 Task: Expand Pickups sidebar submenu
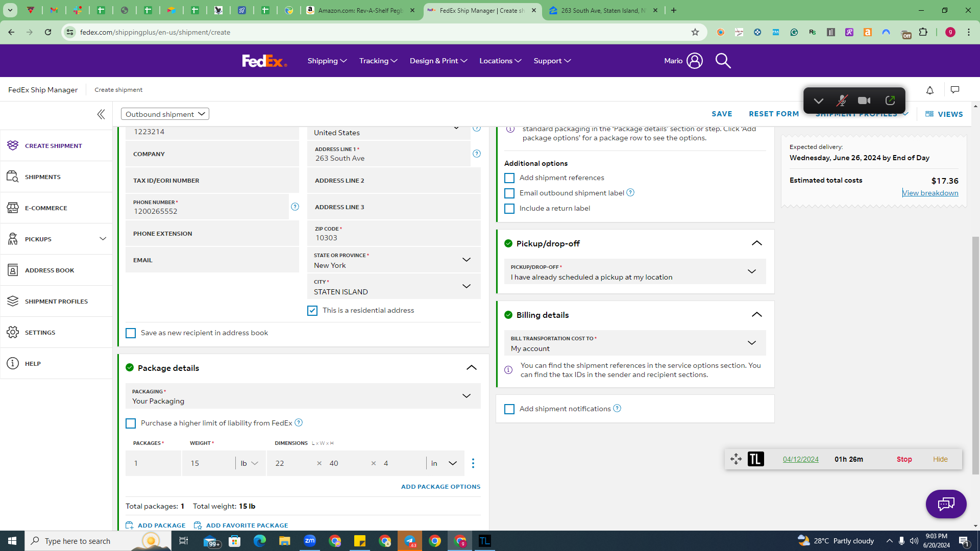pos(103,239)
